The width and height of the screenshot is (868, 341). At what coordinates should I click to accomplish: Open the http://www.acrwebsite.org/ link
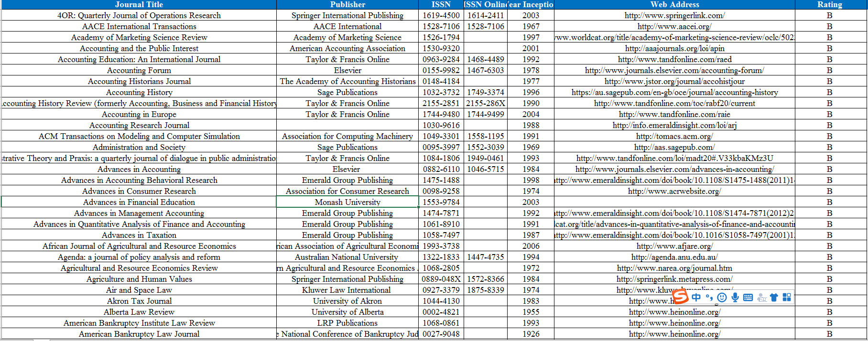point(674,191)
